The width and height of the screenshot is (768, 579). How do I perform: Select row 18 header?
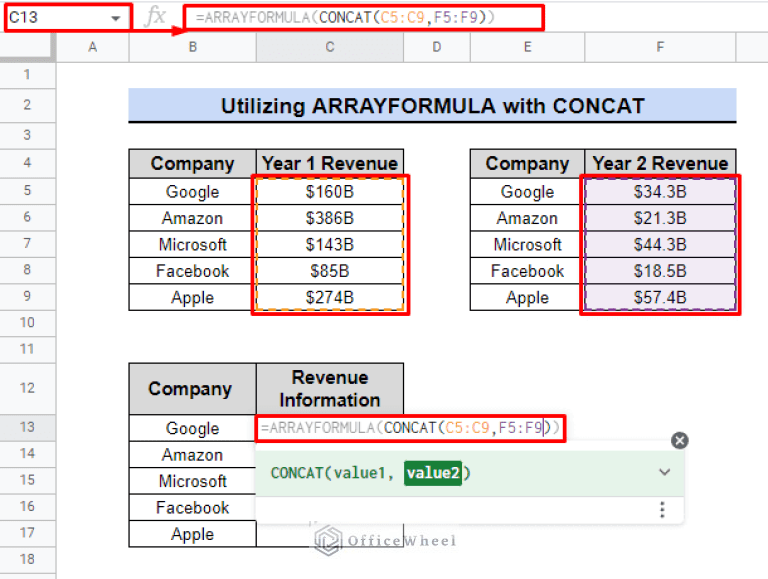(27, 559)
